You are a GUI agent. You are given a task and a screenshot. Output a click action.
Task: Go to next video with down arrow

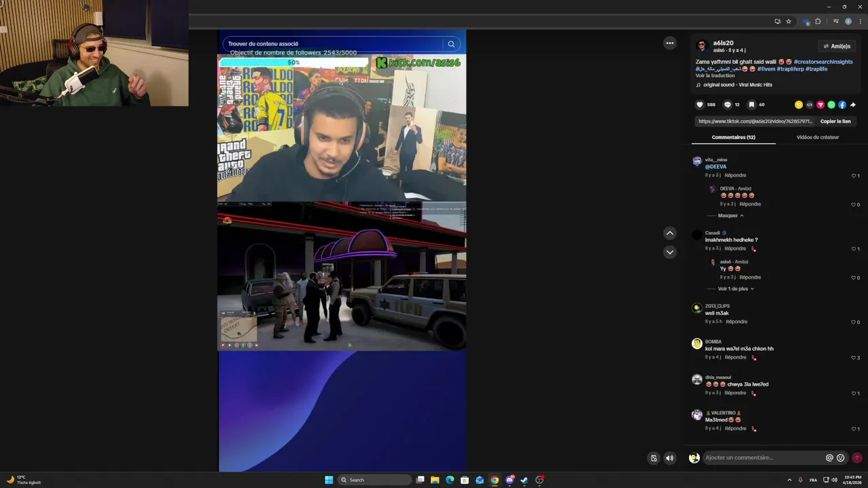pos(670,252)
